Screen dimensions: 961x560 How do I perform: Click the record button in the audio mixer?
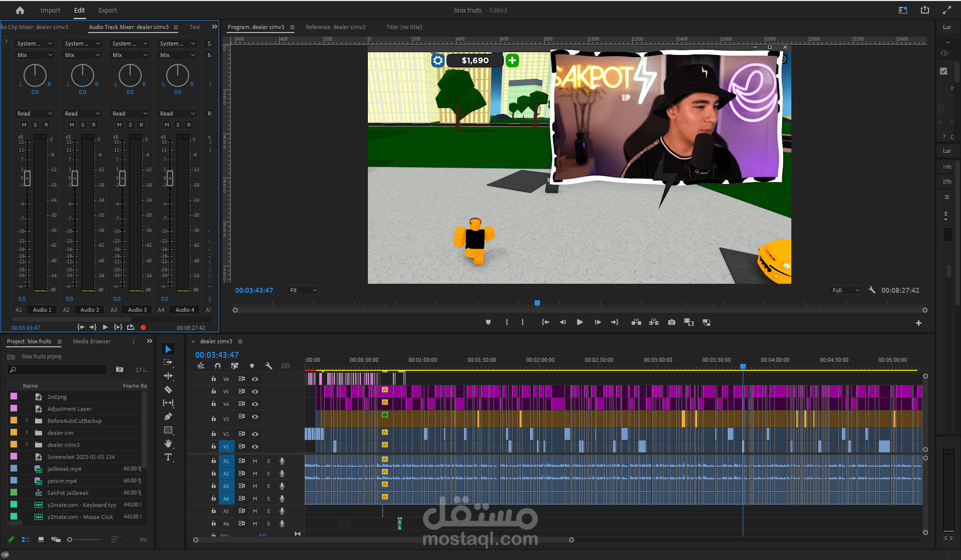pos(143,327)
